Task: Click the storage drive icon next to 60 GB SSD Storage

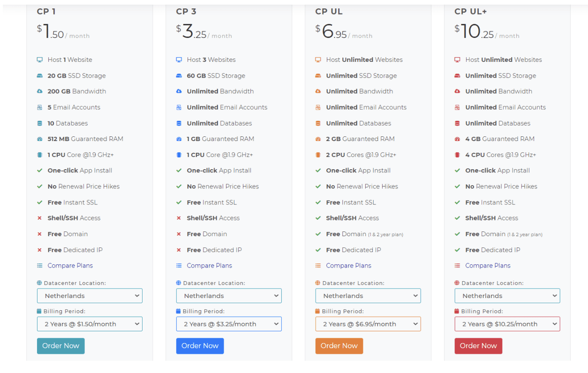Action: coord(179,76)
